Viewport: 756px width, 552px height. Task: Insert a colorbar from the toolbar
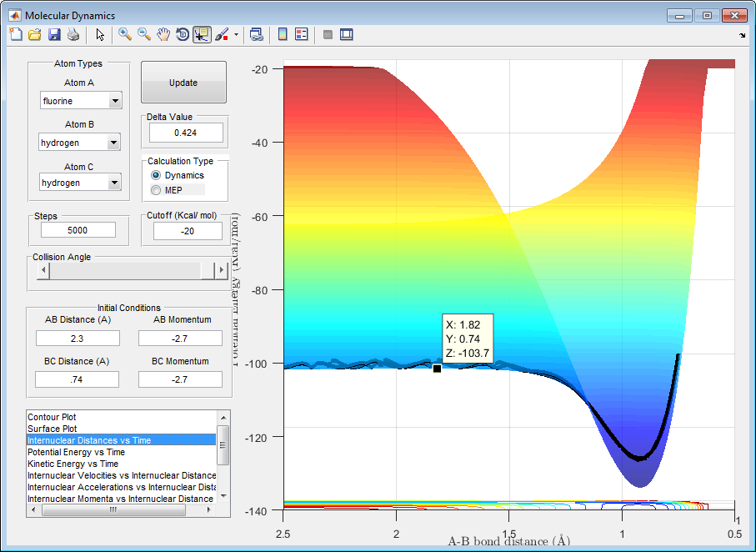click(x=283, y=35)
